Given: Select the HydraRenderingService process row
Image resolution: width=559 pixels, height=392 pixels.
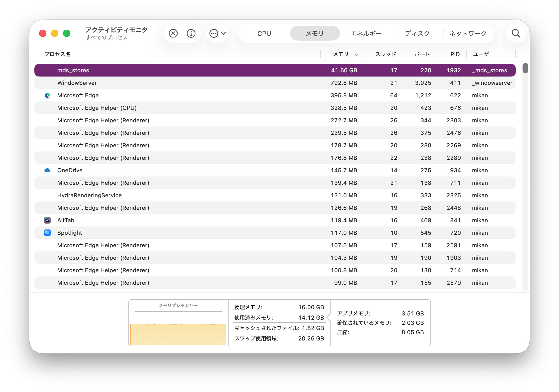Looking at the screenshot, I should pyautogui.click(x=182, y=195).
